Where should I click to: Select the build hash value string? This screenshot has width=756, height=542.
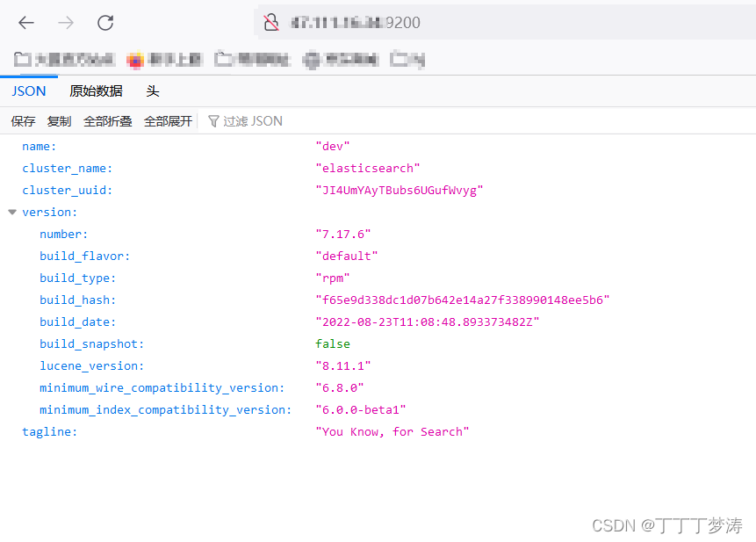(x=463, y=300)
